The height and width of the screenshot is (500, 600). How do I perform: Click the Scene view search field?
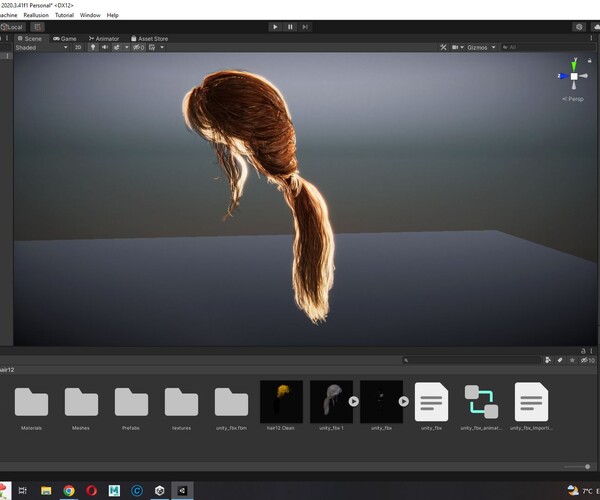click(547, 47)
